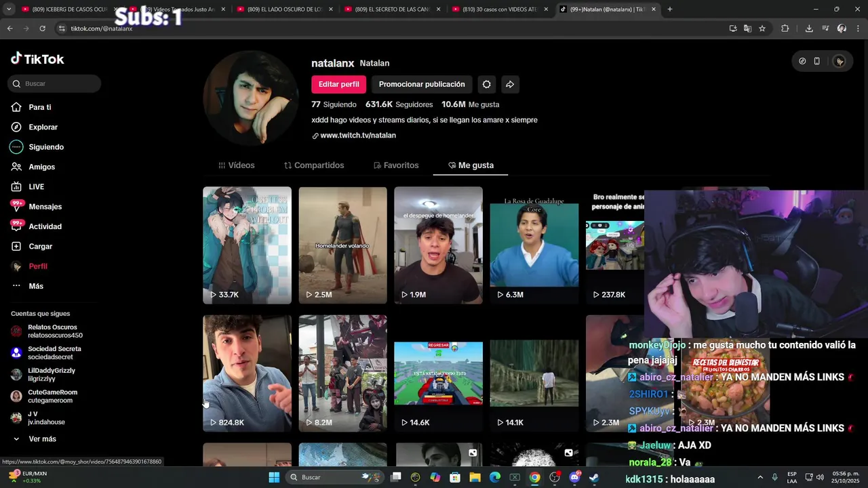Image resolution: width=868 pixels, height=488 pixels.
Task: Open el despegue de homelander video
Action: click(x=438, y=245)
